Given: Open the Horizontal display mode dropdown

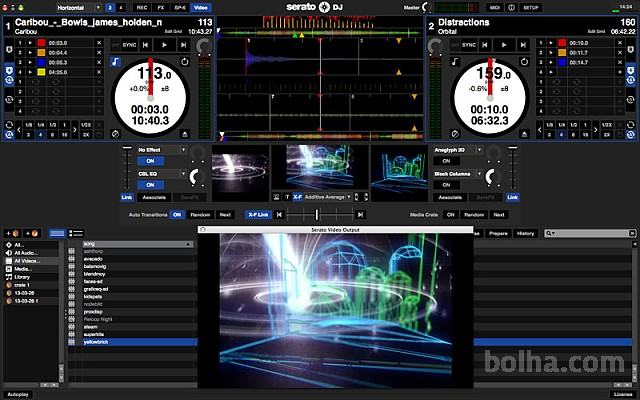Looking at the screenshot, I should 78,8.
